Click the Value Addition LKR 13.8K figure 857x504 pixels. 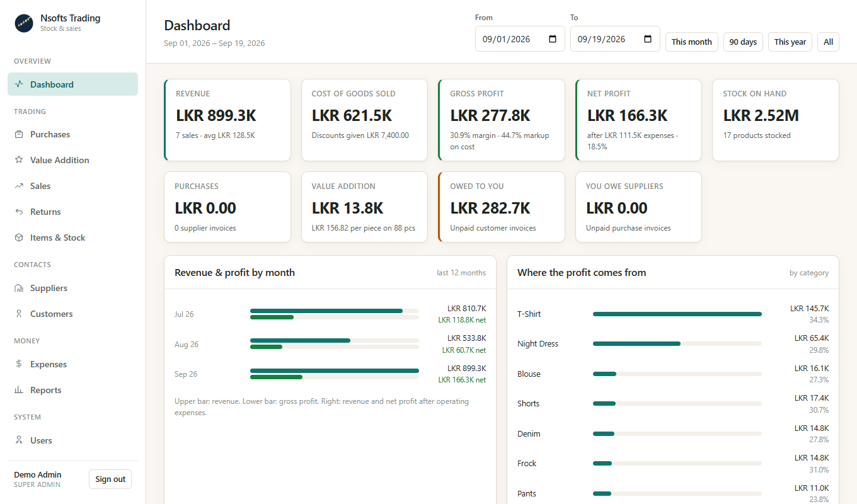(347, 209)
